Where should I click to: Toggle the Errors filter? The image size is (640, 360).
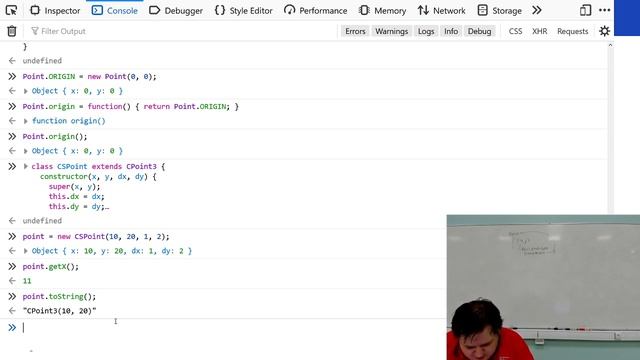pos(355,31)
